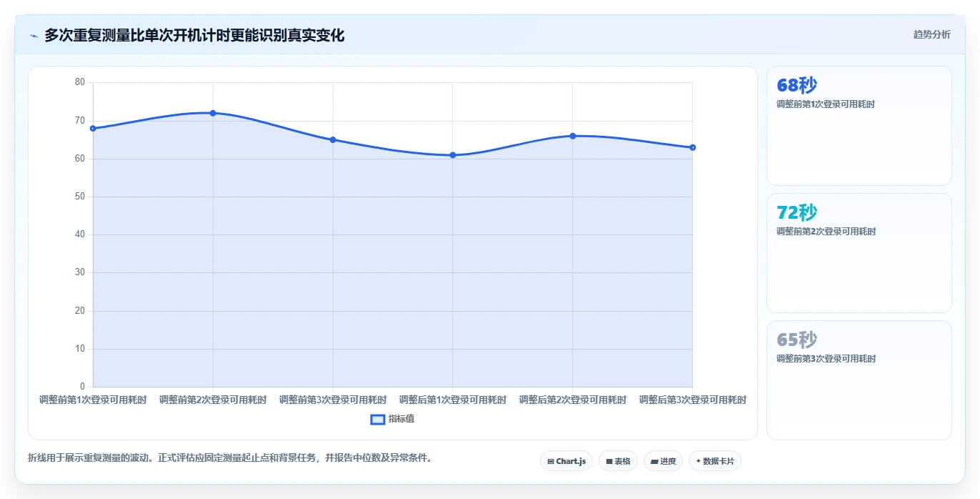Click x-axis label 调整后第1次登录可用耗时
Image resolution: width=980 pixels, height=499 pixels.
pos(453,400)
